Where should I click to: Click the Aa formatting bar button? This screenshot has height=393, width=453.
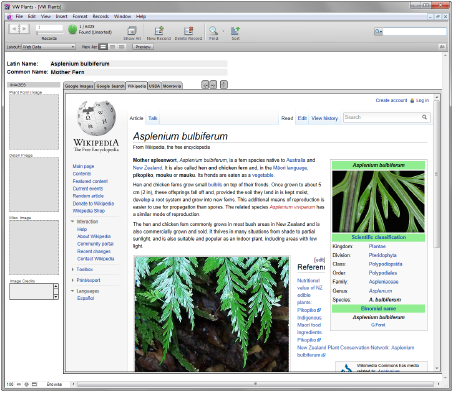tap(442, 47)
